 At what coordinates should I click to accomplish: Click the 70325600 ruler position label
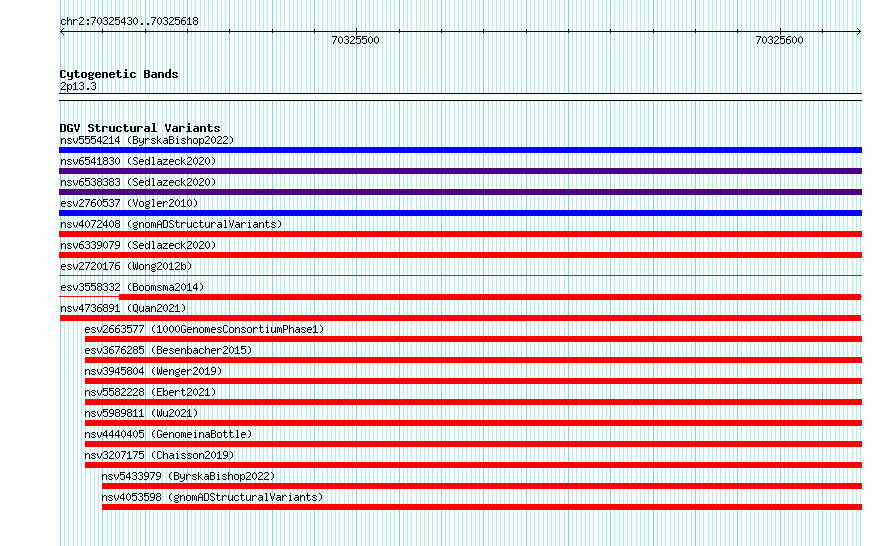(779, 40)
